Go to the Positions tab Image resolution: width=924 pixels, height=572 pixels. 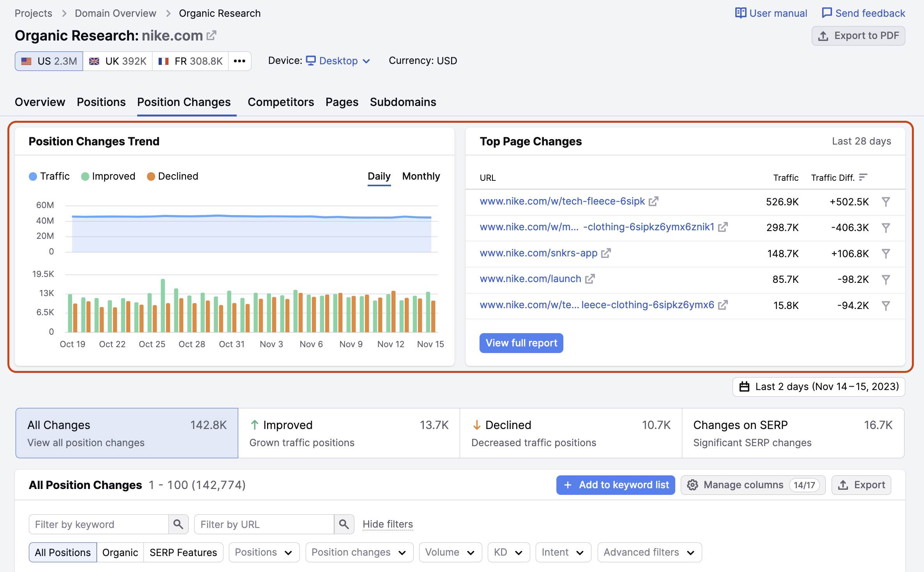point(101,102)
